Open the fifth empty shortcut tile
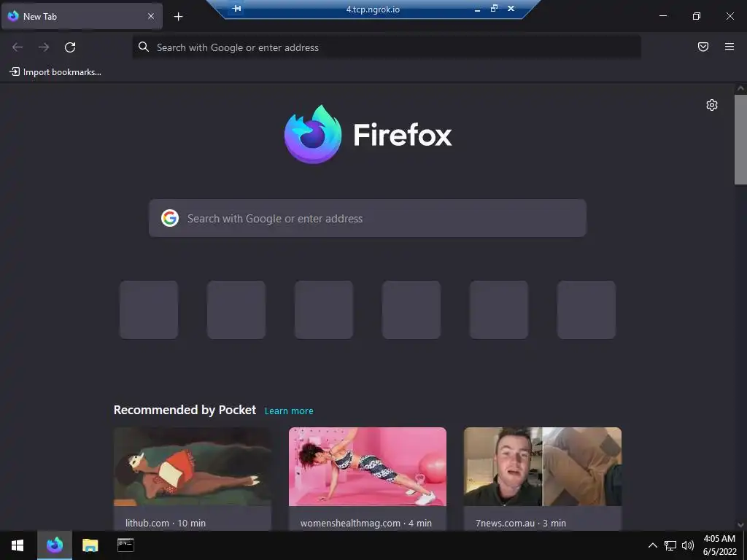 (x=499, y=309)
